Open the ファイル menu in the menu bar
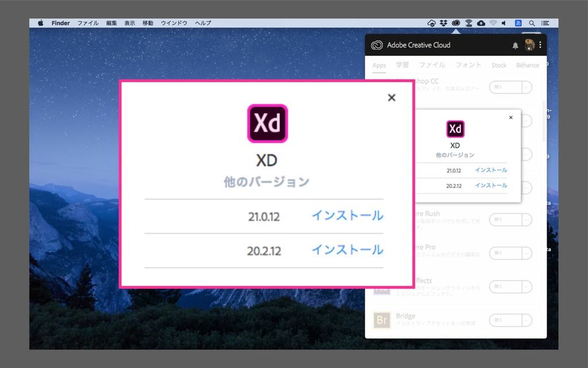Image resolution: width=588 pixels, height=368 pixels. coord(88,23)
